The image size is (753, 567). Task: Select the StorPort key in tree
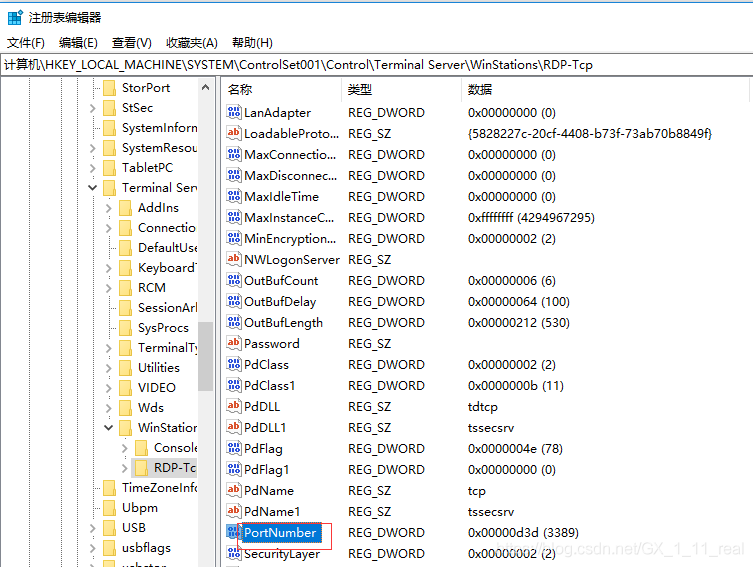(146, 88)
